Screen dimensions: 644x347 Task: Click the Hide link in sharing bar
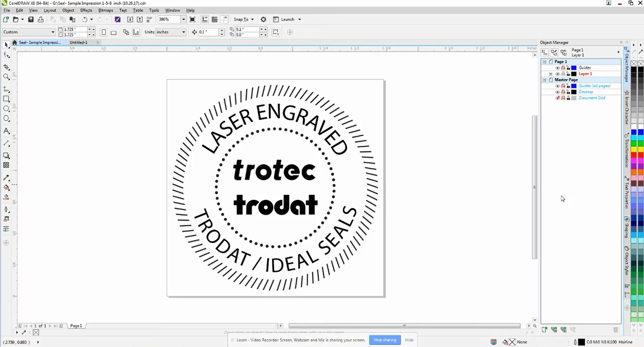point(409,340)
